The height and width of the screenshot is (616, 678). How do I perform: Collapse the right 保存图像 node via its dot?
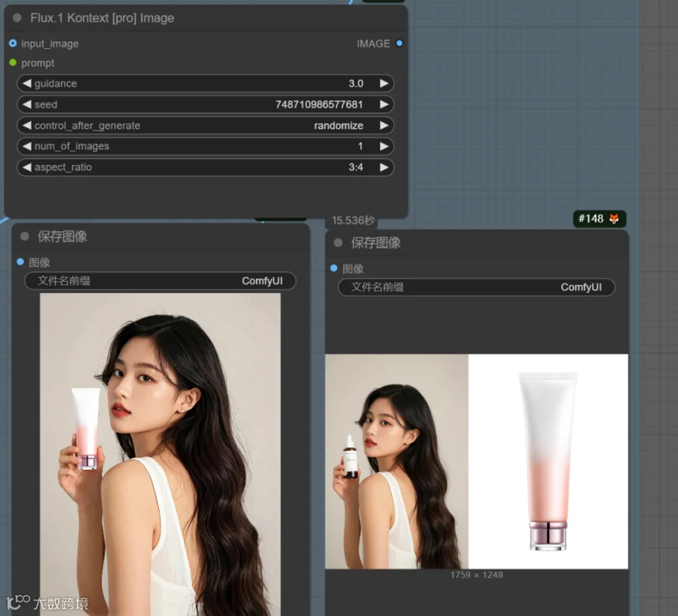(338, 242)
